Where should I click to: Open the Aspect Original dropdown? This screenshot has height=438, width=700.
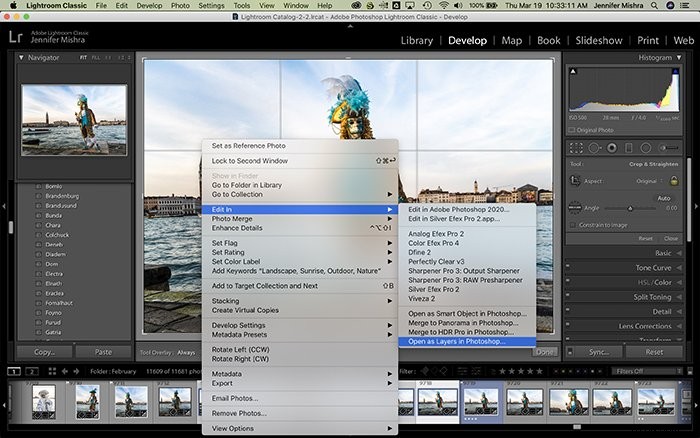pos(649,181)
